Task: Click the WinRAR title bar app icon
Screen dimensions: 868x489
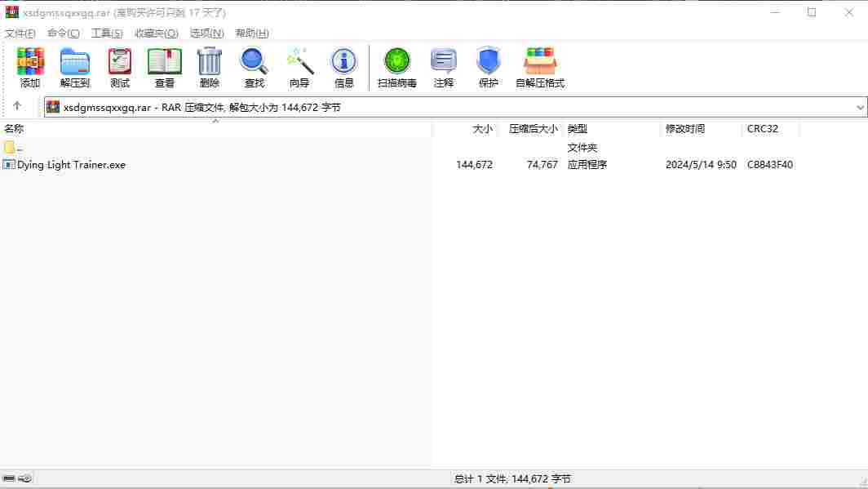Action: 11,11
